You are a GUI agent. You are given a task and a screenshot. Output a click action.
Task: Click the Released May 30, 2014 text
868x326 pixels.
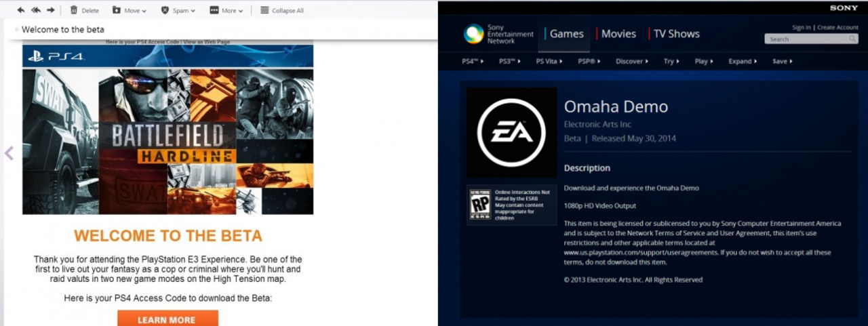pyautogui.click(x=634, y=139)
